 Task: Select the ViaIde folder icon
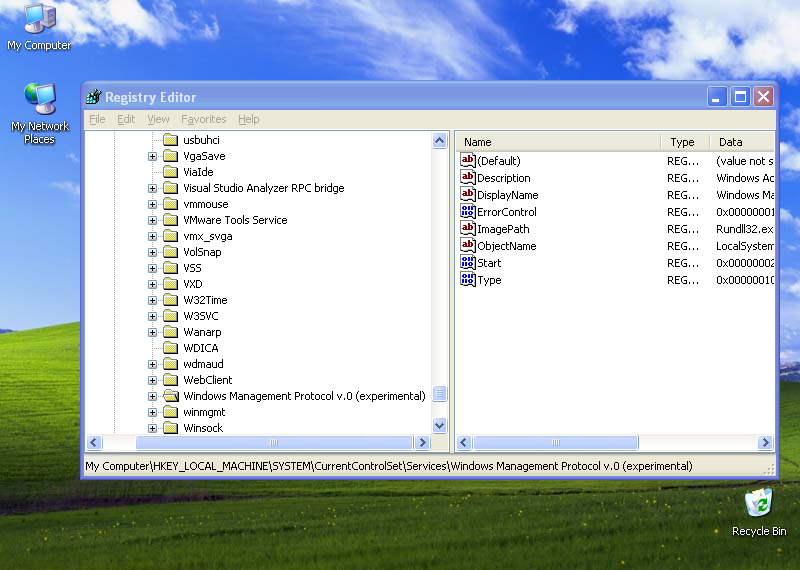point(170,172)
